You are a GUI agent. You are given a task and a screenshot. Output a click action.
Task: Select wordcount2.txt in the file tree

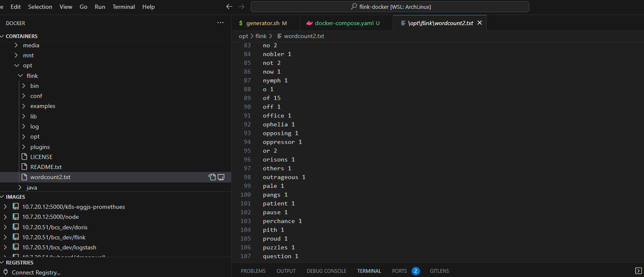coord(116,177)
